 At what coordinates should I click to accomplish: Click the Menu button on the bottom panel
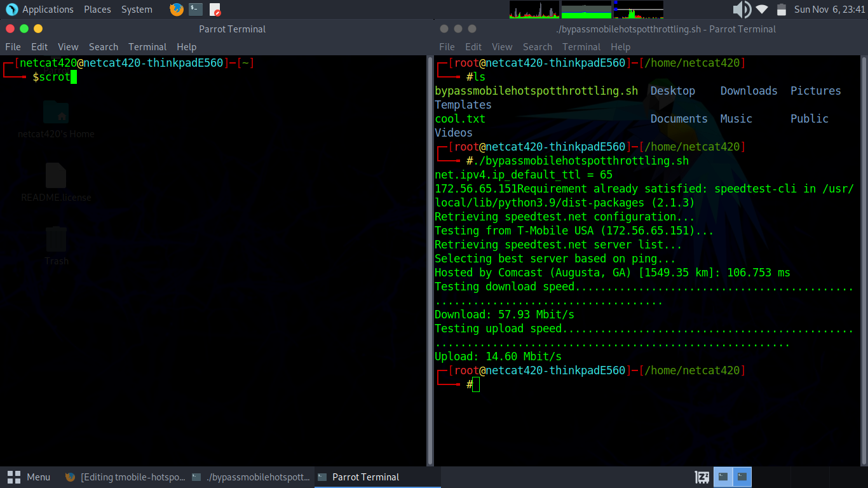29,477
